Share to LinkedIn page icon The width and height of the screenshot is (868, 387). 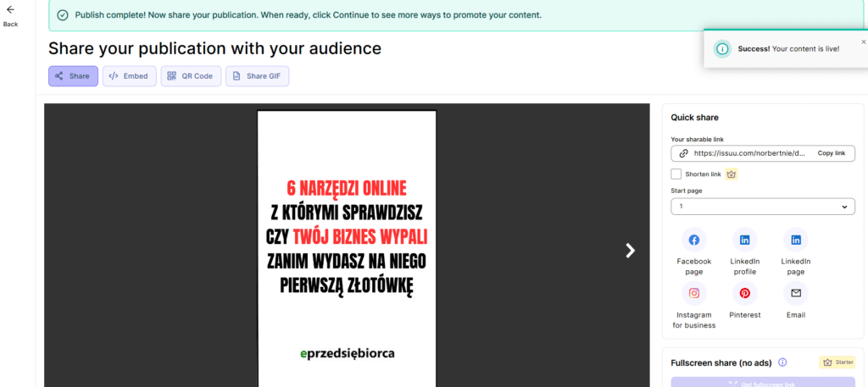click(x=795, y=240)
